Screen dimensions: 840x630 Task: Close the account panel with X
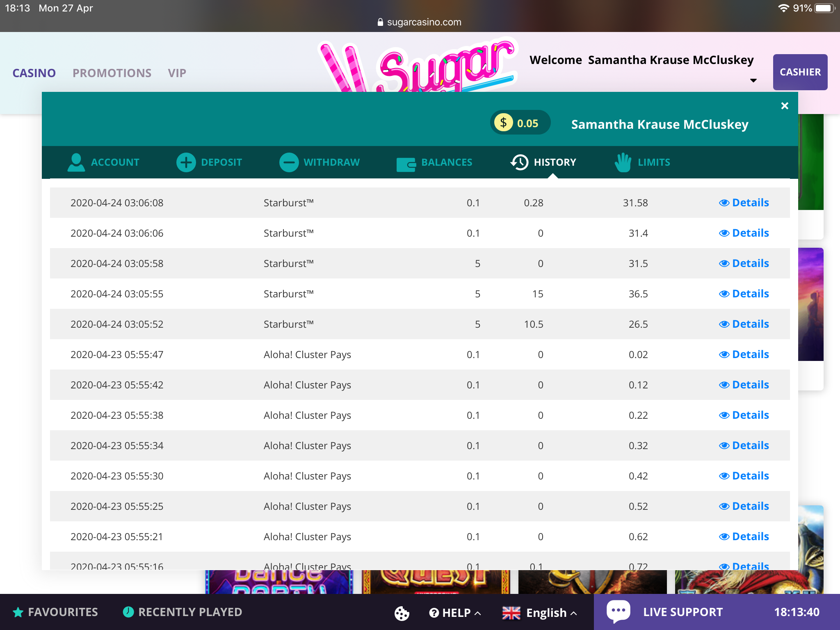785,106
